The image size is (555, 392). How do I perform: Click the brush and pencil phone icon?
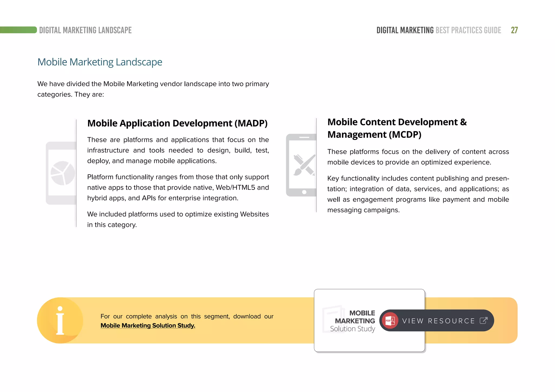click(301, 165)
